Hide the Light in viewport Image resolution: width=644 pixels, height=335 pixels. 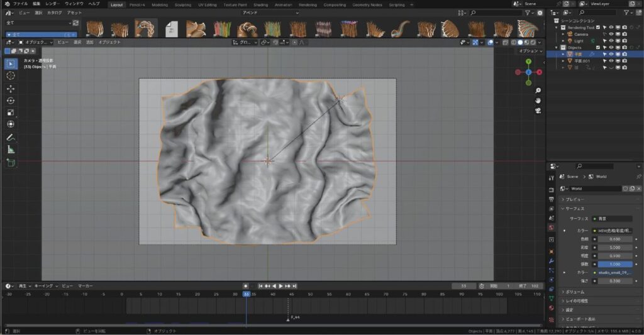[611, 41]
